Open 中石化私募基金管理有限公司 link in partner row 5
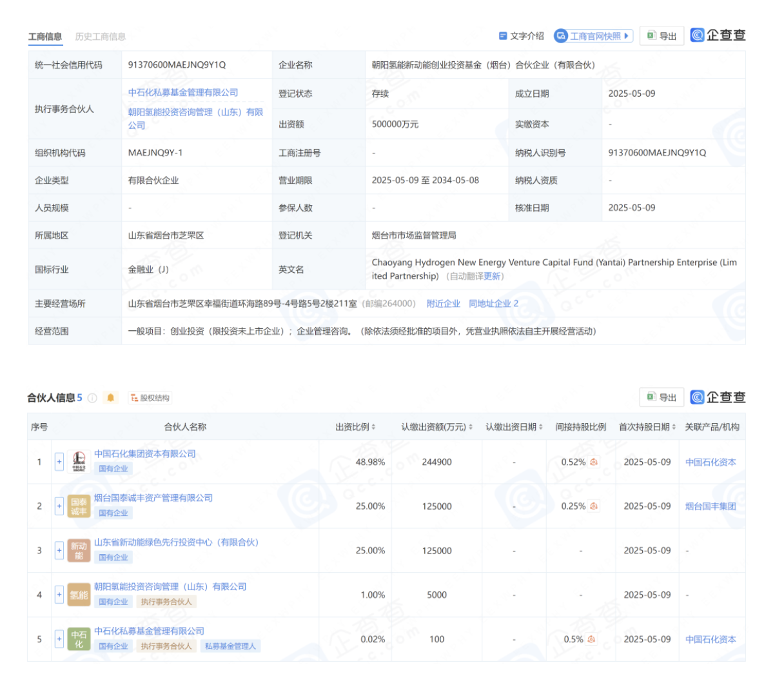Screen dimensions: 784x685 149,631
